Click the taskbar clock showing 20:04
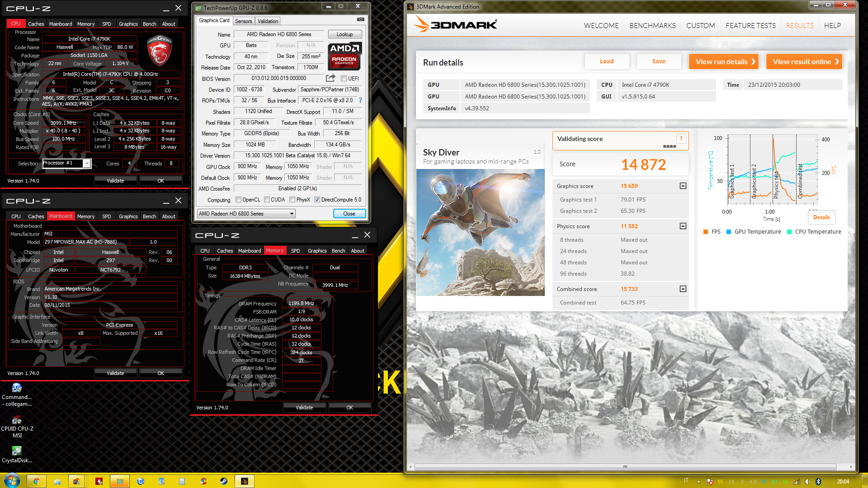 tap(843, 482)
